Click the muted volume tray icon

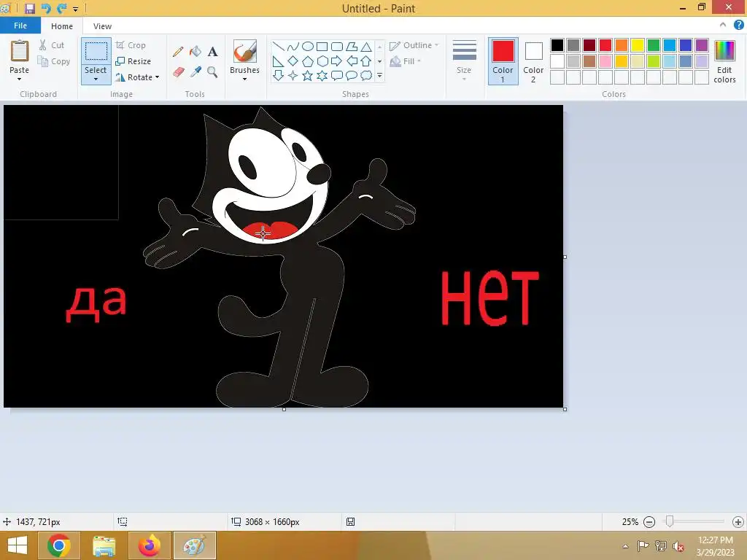678,546
